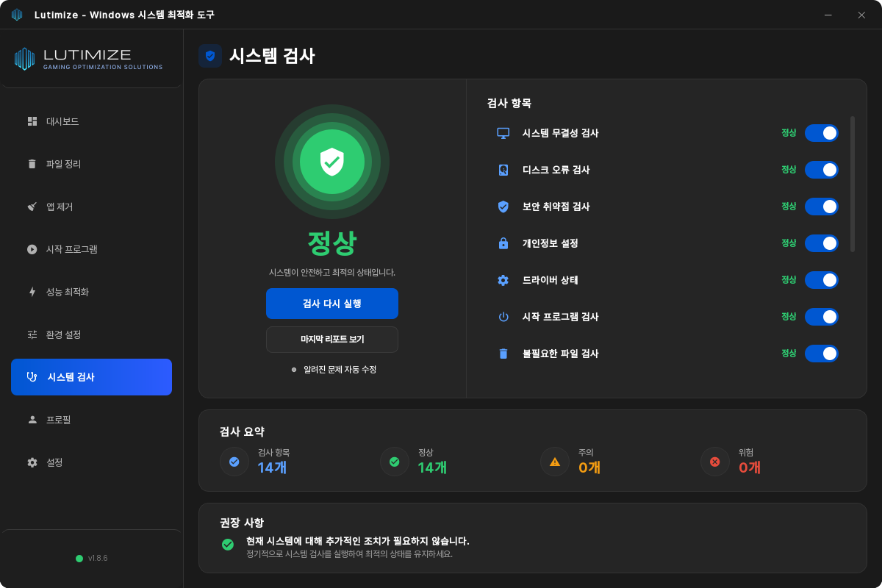
Task: Click the green check icon for 정상 count
Action: pos(395,462)
